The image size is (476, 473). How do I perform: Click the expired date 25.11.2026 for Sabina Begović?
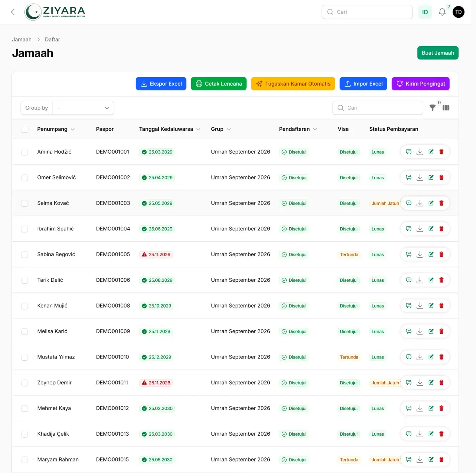click(156, 255)
